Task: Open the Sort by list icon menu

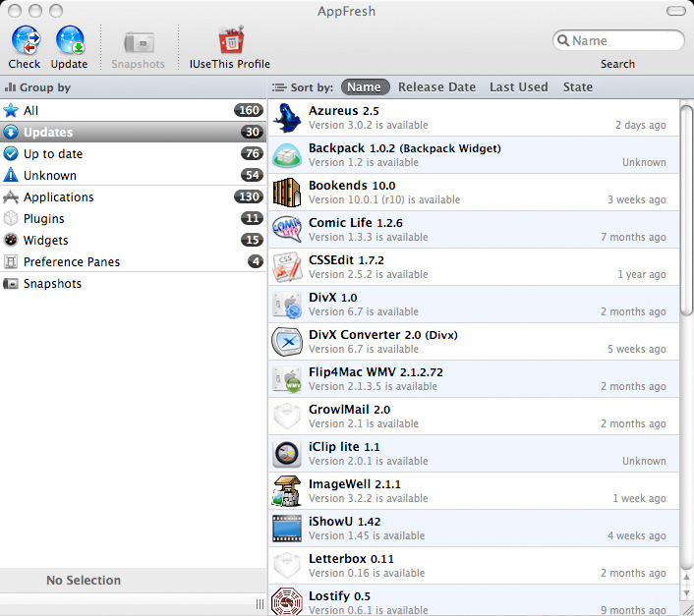Action: coord(279,87)
